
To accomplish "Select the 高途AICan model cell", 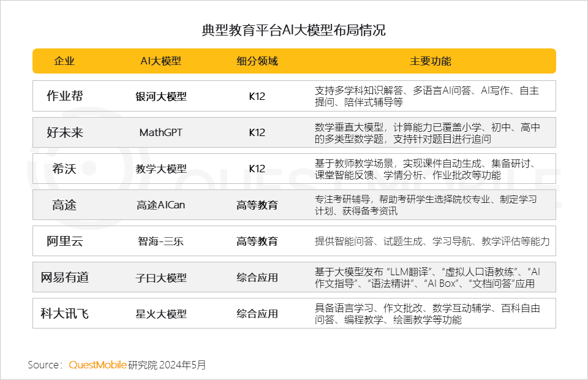I will click(x=161, y=205).
